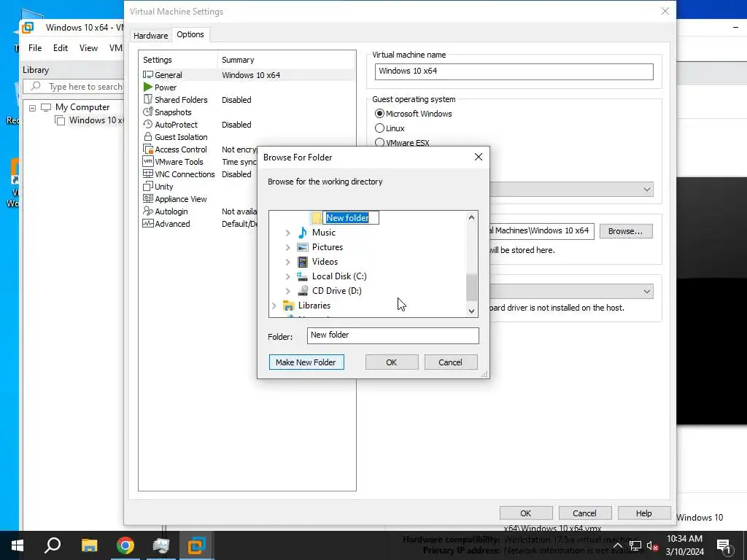This screenshot has width=747, height=560.
Task: Click the Folder name input field
Action: [x=393, y=335]
